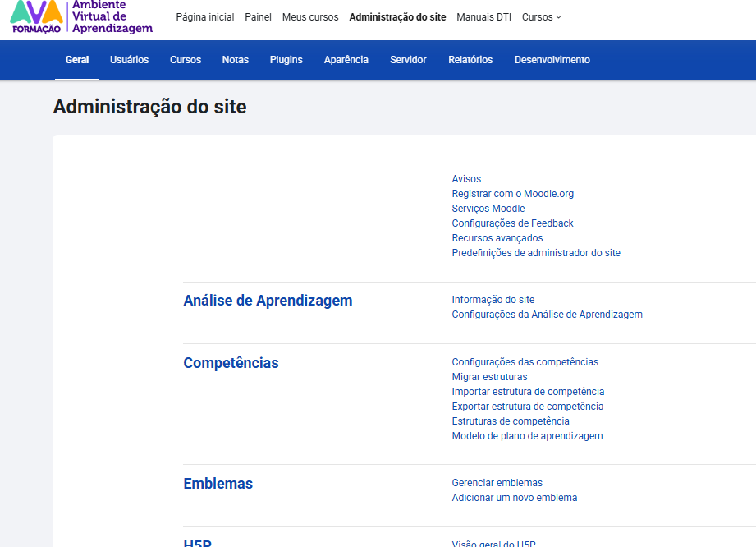Open Configurações das competências
This screenshot has height=547, width=756.
[525, 362]
